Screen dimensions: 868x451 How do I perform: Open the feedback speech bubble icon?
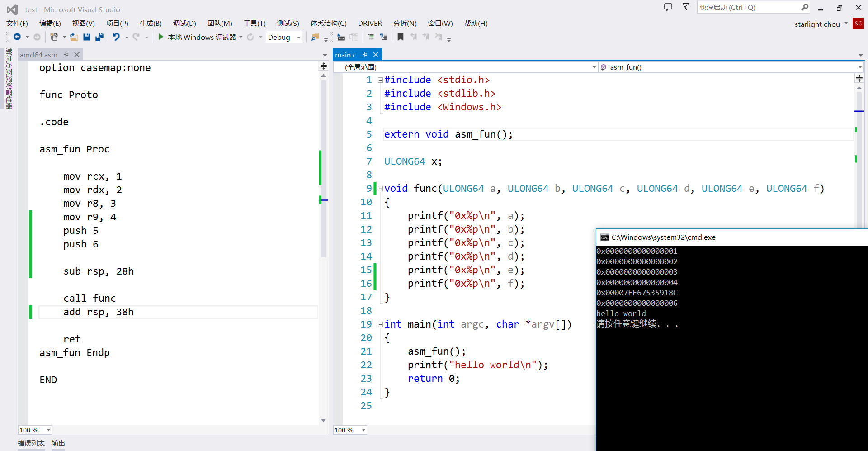click(x=668, y=7)
